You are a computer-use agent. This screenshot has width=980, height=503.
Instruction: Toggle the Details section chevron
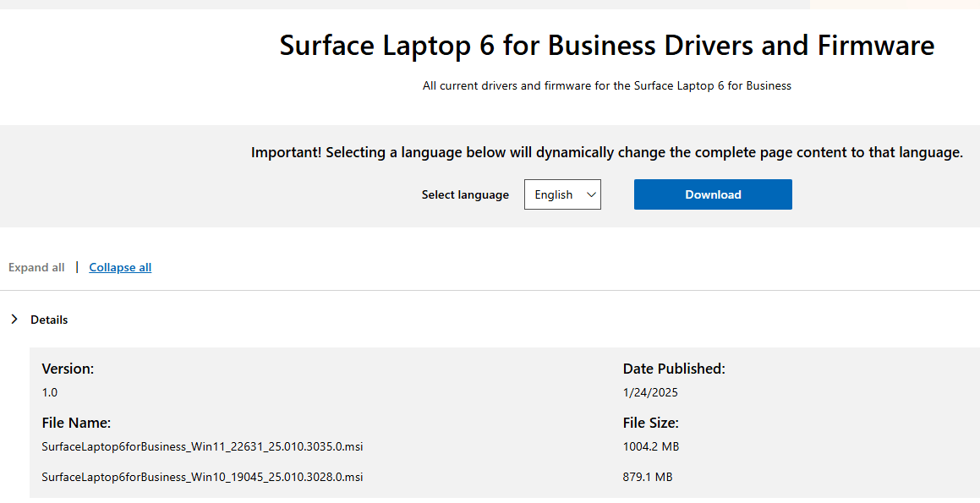tap(14, 320)
